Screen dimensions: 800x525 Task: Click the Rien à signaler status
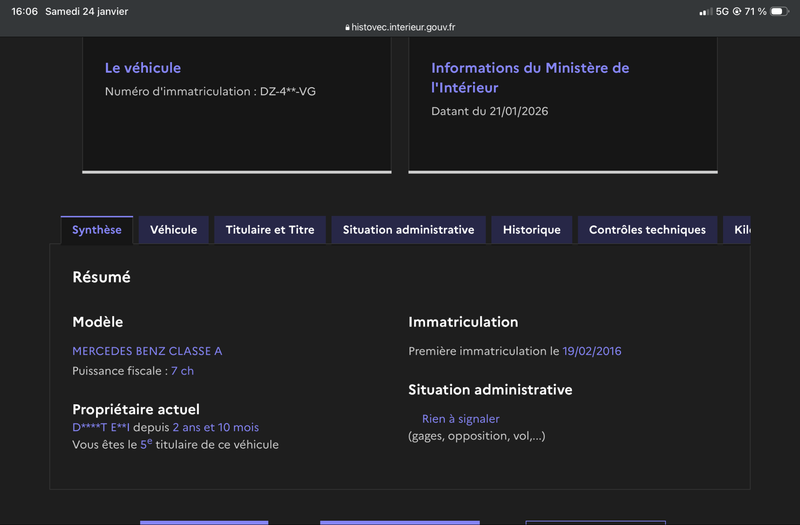(460, 419)
